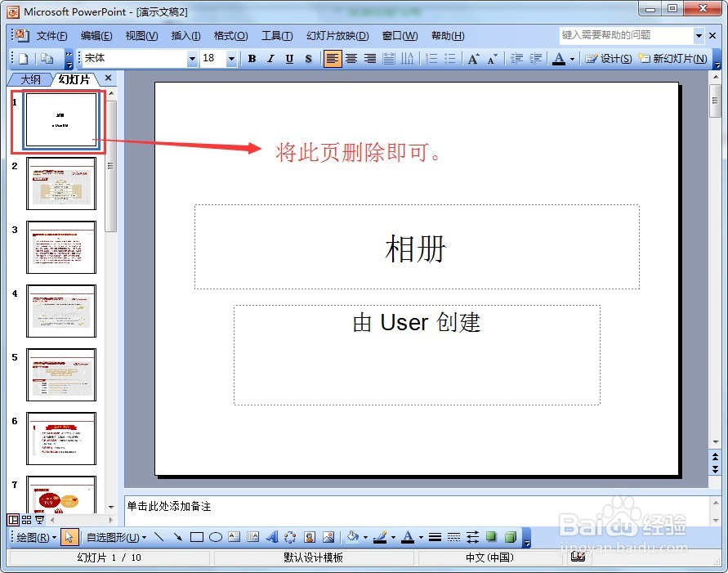Open the Format (格式) menu

pos(230,36)
